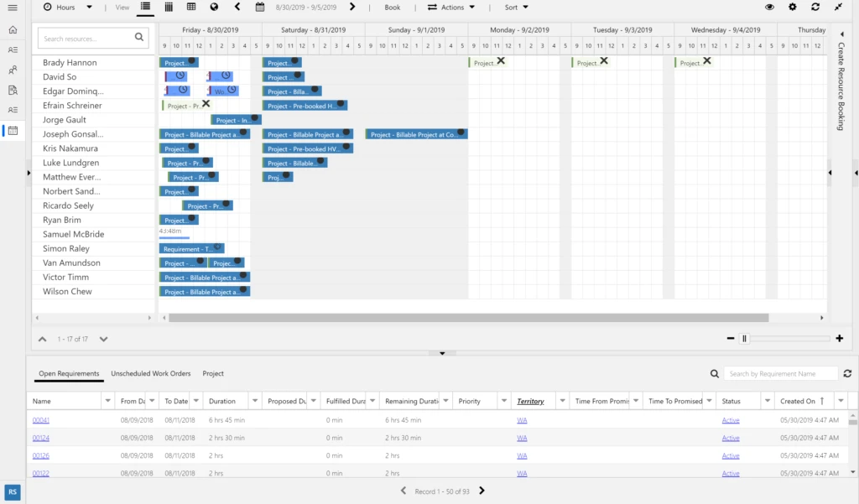
Task: Open the Hours time scale dropdown
Action: pos(65,8)
